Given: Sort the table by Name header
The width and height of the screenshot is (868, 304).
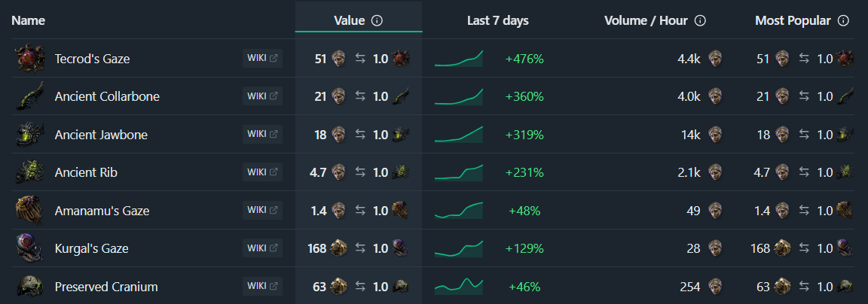Looking at the screenshot, I should click(x=29, y=21).
